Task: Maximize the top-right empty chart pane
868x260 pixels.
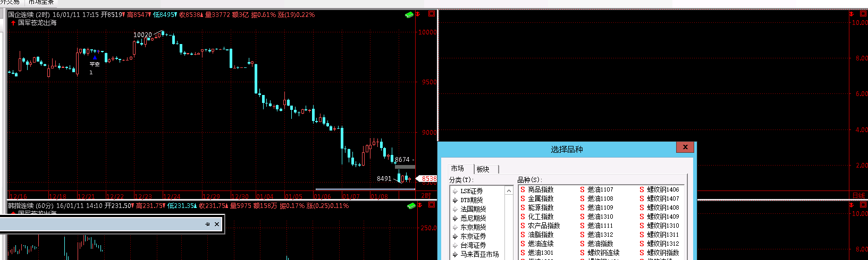Action: click(864, 14)
